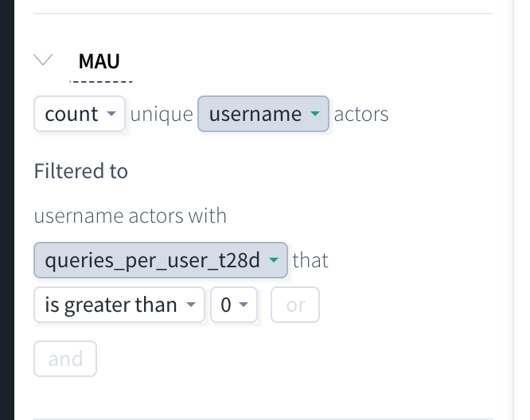Open the "is greater than" operator dropdown
The image size is (530, 420).
click(x=119, y=305)
